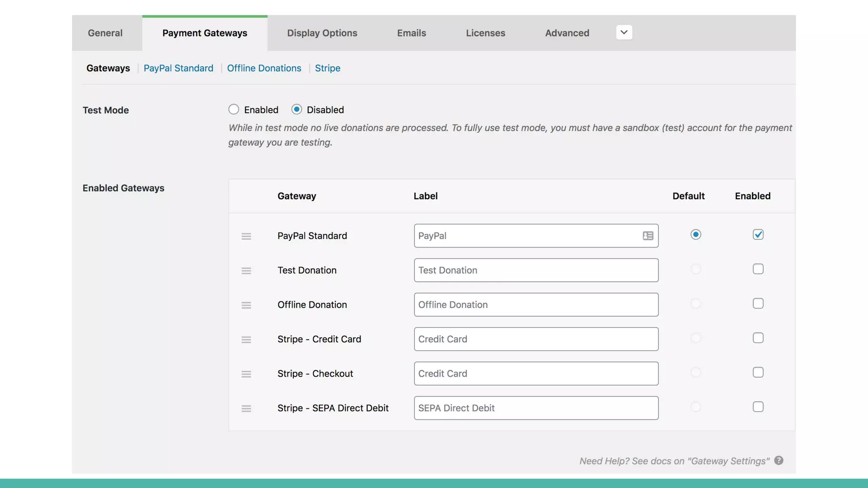Enable the Stripe - Checkout gateway checkbox
The height and width of the screenshot is (488, 868).
(758, 372)
